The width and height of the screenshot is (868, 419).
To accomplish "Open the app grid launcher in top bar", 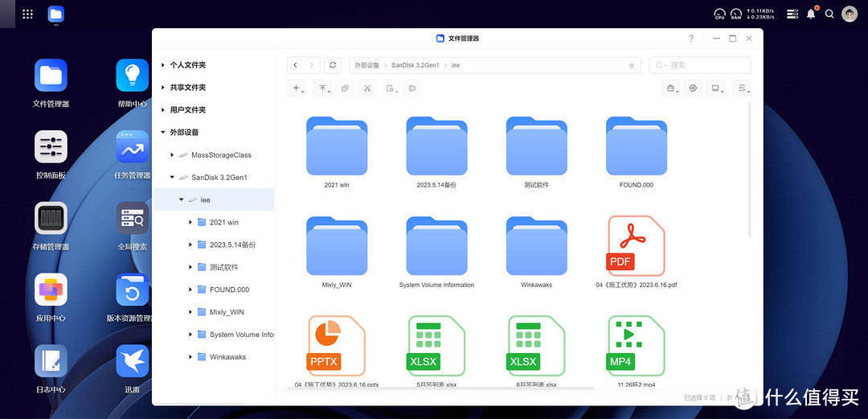I will pyautogui.click(x=27, y=14).
